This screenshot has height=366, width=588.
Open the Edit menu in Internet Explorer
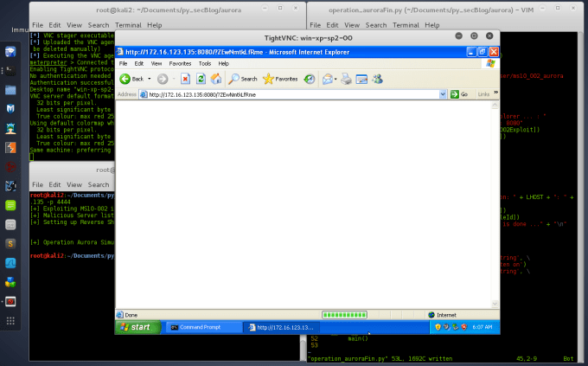(x=138, y=63)
